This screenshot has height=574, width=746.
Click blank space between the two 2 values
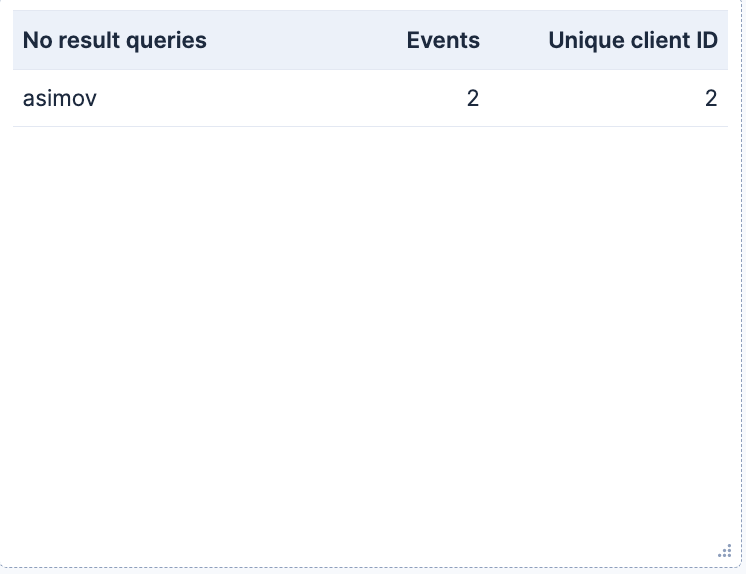592,99
